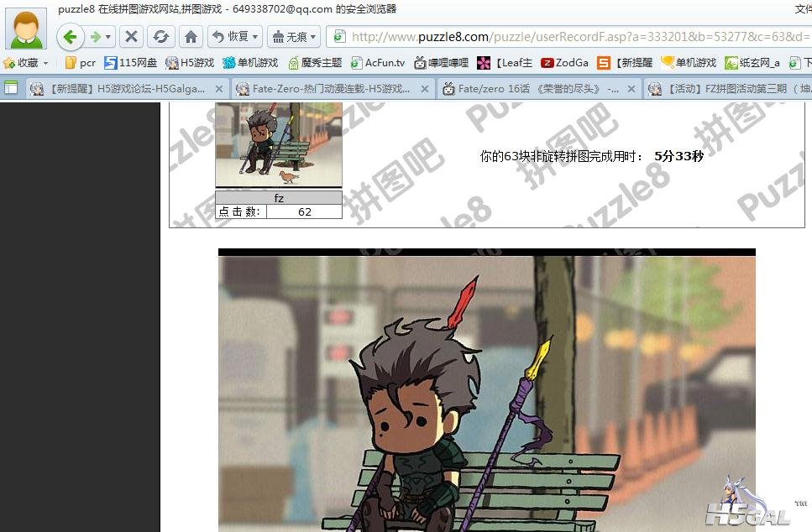Click the 点击数 label cell
The image size is (812, 532).
coord(240,211)
